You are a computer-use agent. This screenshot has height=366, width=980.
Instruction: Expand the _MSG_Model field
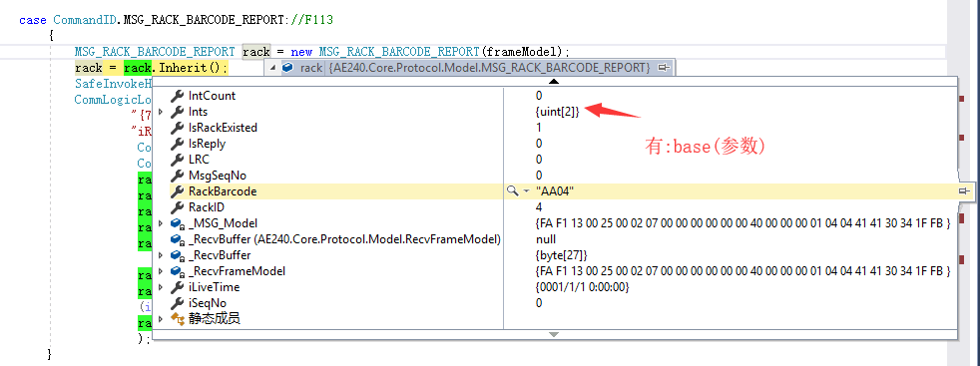(161, 223)
